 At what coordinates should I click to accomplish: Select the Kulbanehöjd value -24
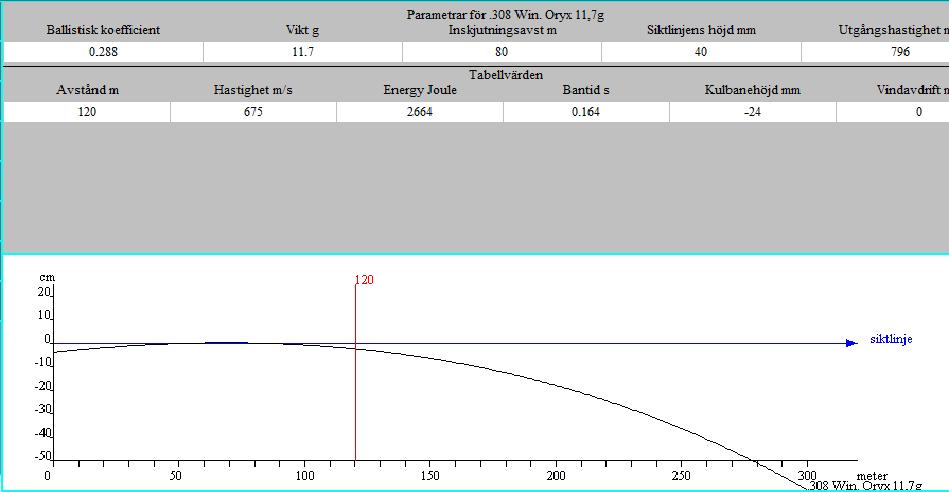[x=752, y=112]
